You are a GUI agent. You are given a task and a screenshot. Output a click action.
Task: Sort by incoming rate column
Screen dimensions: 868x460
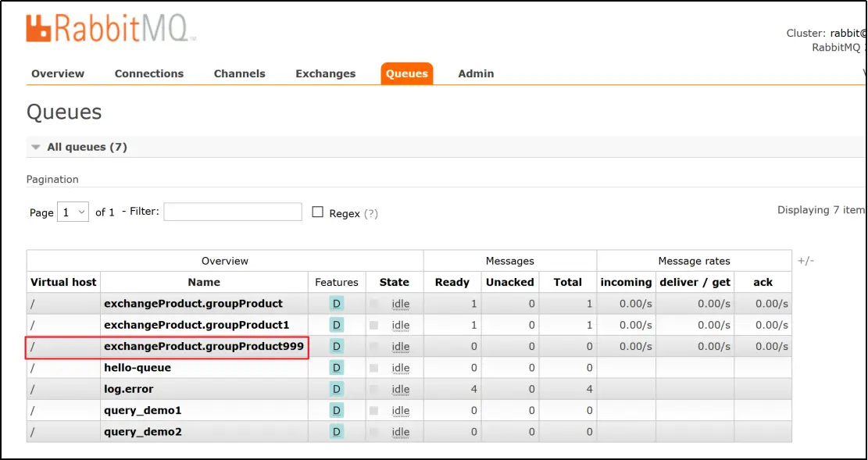pos(626,282)
